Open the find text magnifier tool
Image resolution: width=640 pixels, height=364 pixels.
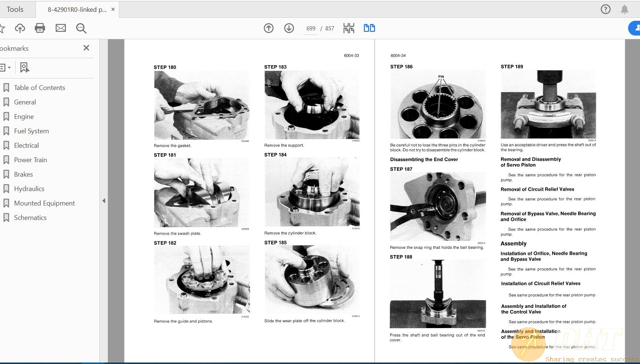pos(81,28)
